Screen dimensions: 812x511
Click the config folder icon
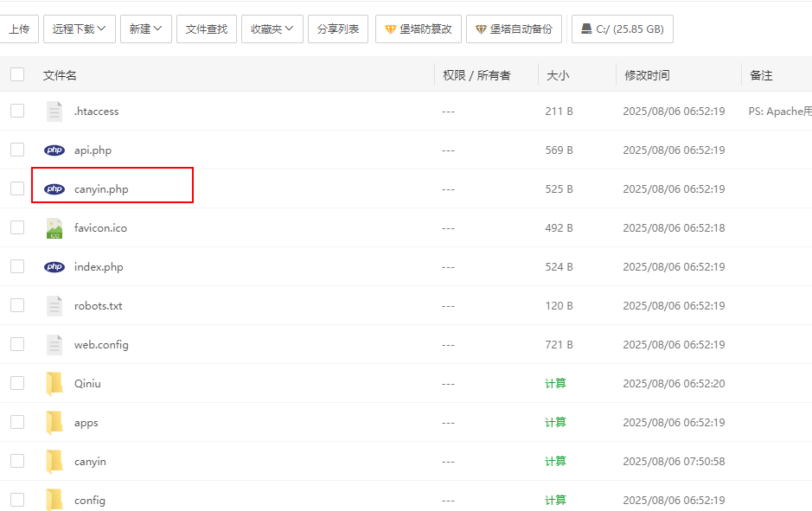(54, 500)
